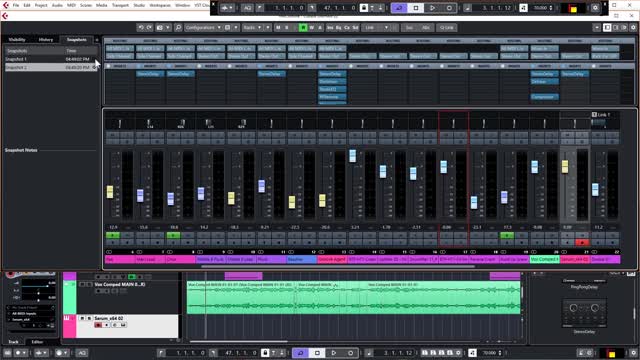Click the EQ bypass button in the toolbar
640x360 pixels.
[x=338, y=28]
